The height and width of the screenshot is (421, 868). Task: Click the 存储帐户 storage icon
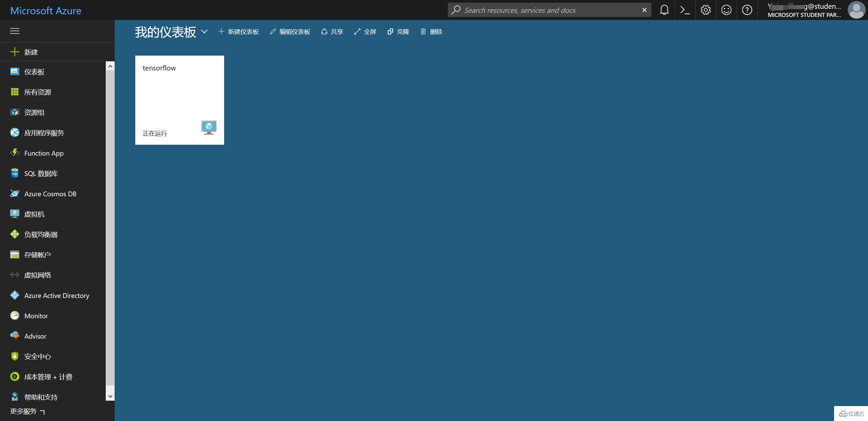point(15,255)
